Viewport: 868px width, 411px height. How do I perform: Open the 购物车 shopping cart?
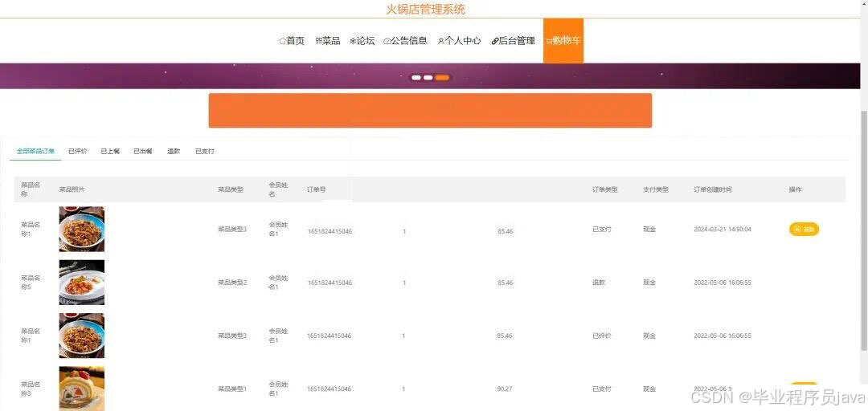[x=563, y=41]
